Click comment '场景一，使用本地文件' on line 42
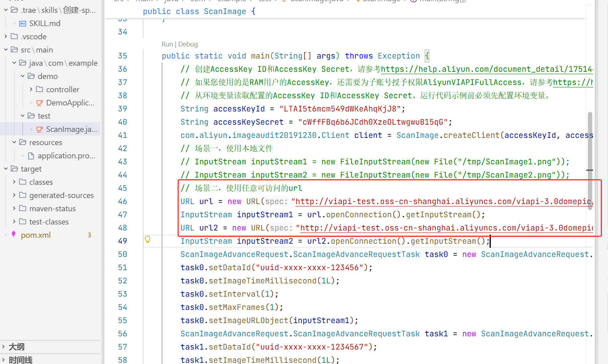Viewport: 608px width, 364px height. click(x=234, y=148)
